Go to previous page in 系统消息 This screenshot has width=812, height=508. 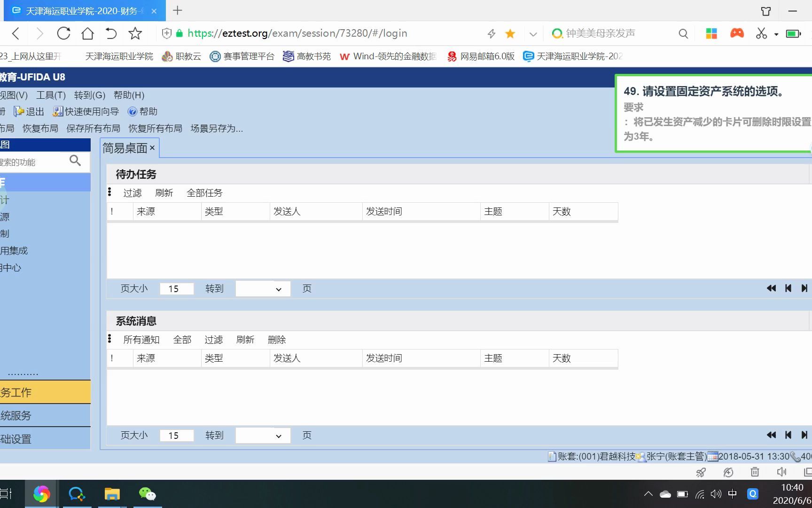[788, 435]
